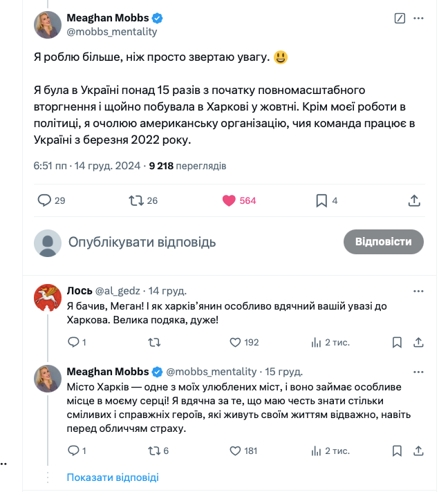This screenshot has height=492, width=448.
Task: Repost the main Meaghan Mobbs tweet
Action: point(136,200)
